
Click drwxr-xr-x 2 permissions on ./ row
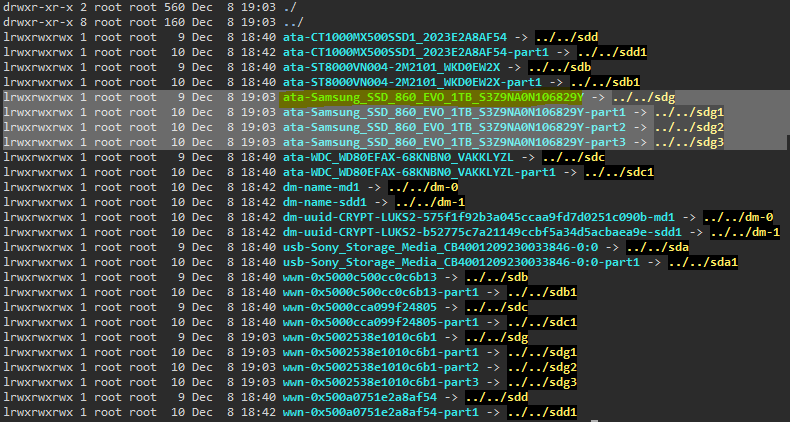coord(45,8)
